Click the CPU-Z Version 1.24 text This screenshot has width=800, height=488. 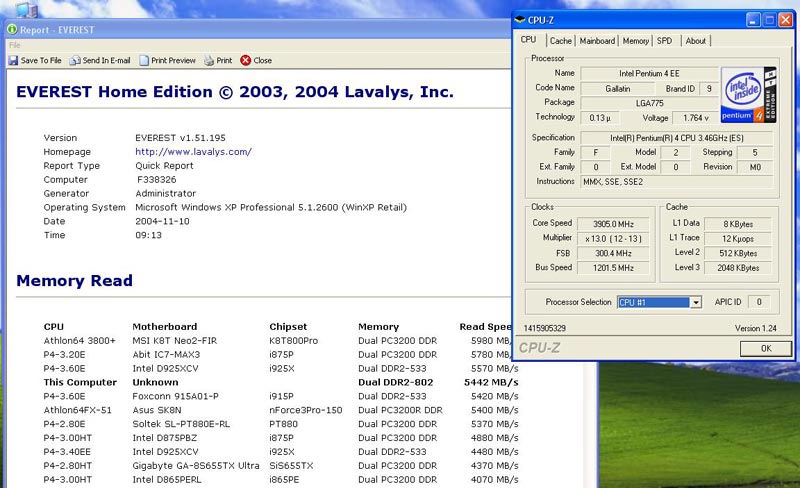point(756,328)
